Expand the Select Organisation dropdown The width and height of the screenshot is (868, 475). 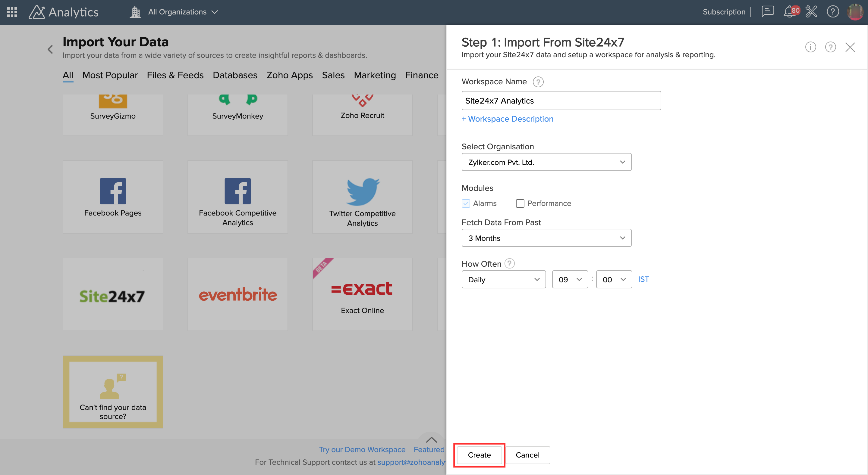pyautogui.click(x=546, y=162)
